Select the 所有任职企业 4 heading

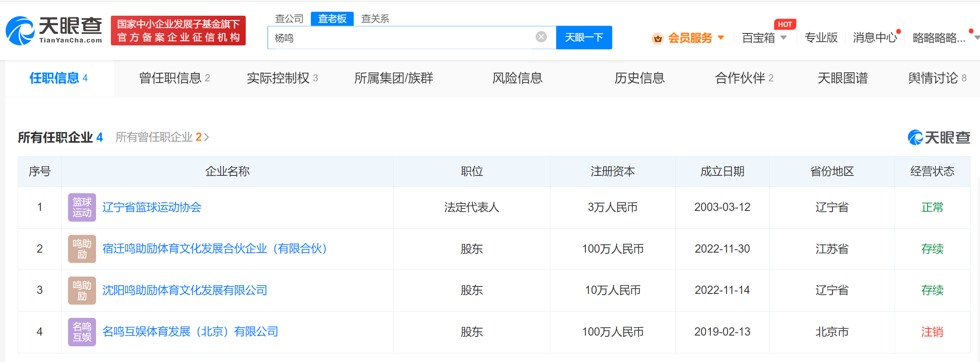60,137
